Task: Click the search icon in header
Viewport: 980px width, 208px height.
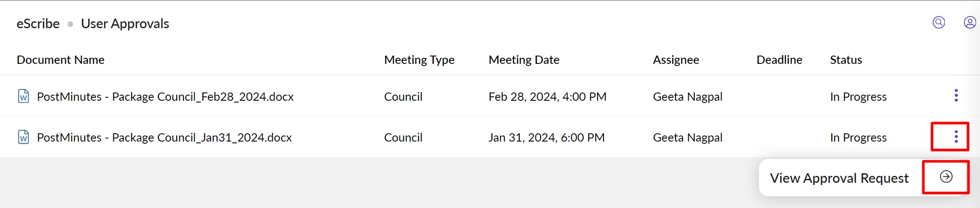Action: point(939,22)
